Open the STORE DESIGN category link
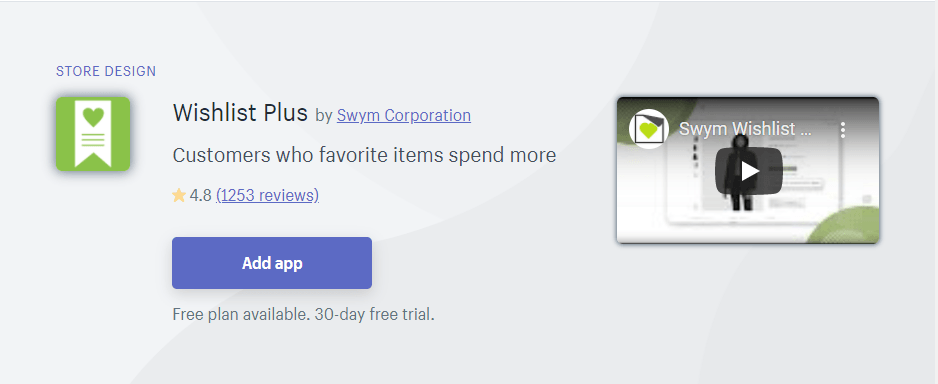The width and height of the screenshot is (938, 384). [106, 71]
